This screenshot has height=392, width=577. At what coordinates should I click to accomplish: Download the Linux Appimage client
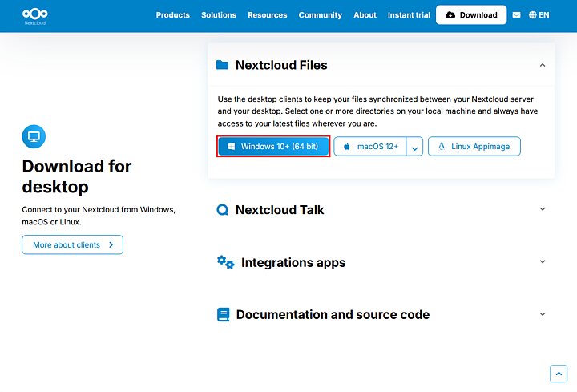[x=474, y=147]
